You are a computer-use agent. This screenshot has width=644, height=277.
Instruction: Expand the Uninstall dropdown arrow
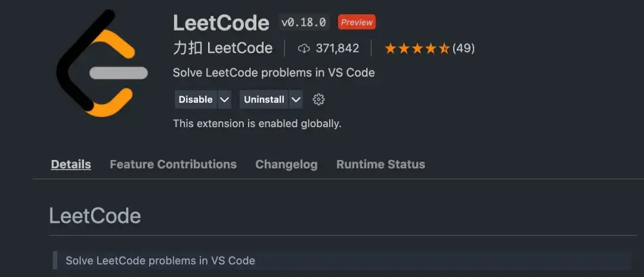(x=296, y=100)
